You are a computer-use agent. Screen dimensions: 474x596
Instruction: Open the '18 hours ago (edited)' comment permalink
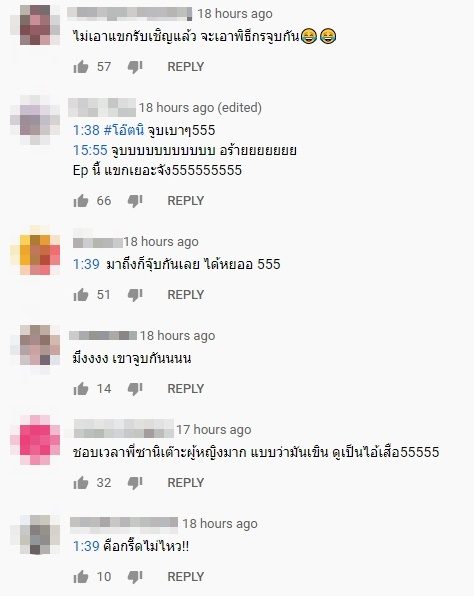coord(200,108)
